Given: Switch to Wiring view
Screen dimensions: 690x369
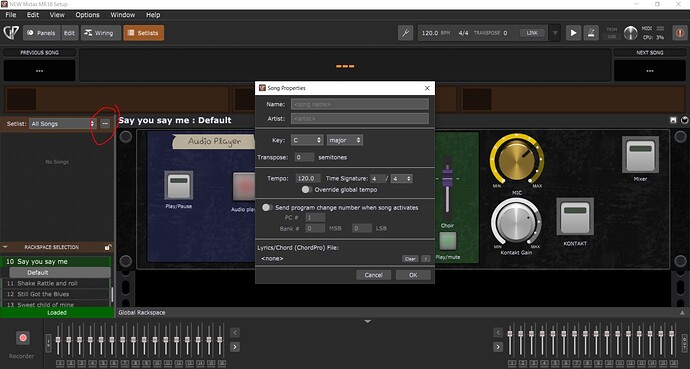Looking at the screenshot, I should (100, 33).
